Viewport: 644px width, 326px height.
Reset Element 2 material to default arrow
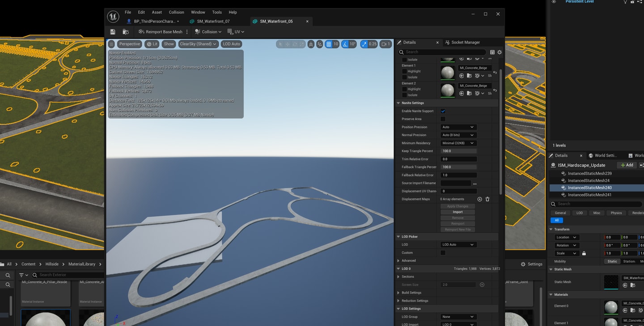[x=495, y=90]
